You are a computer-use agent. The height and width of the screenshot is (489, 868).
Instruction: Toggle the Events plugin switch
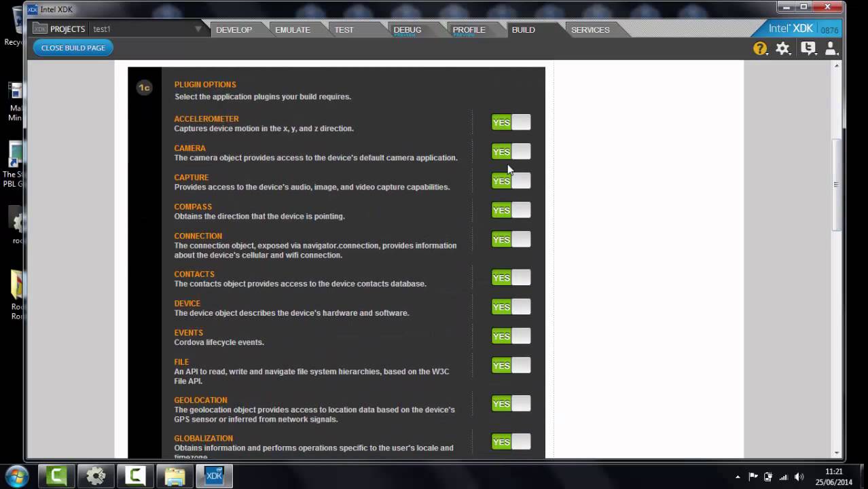(x=511, y=336)
